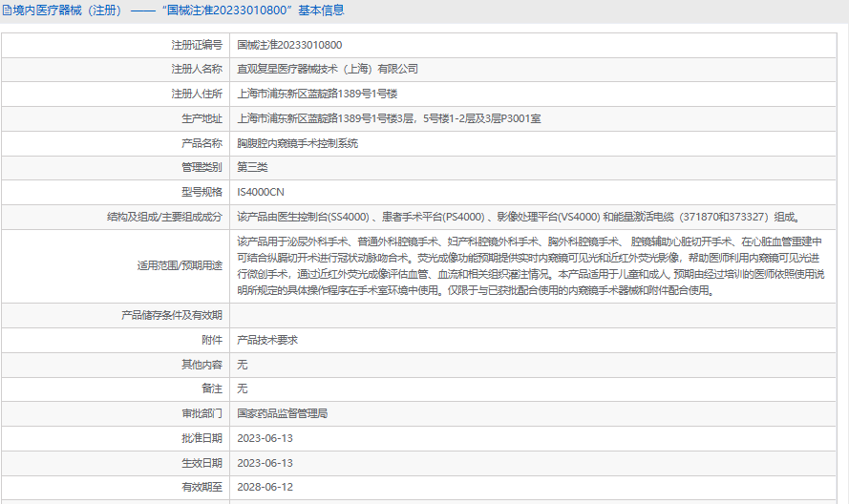The height and width of the screenshot is (504, 849).
Task: Click the 附件 label cell
Action: 116,340
